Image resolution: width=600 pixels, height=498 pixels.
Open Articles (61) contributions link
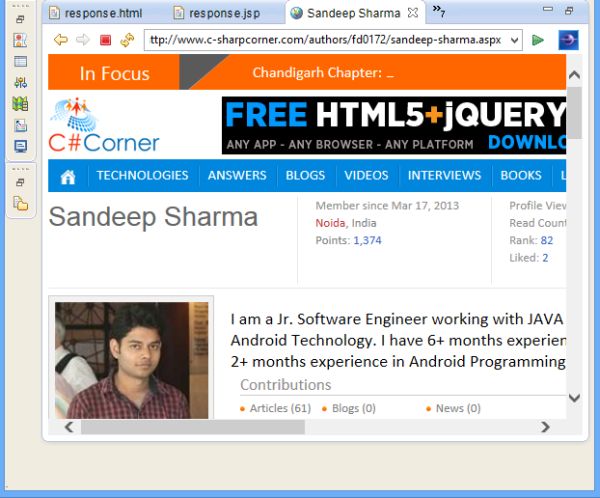click(280, 408)
